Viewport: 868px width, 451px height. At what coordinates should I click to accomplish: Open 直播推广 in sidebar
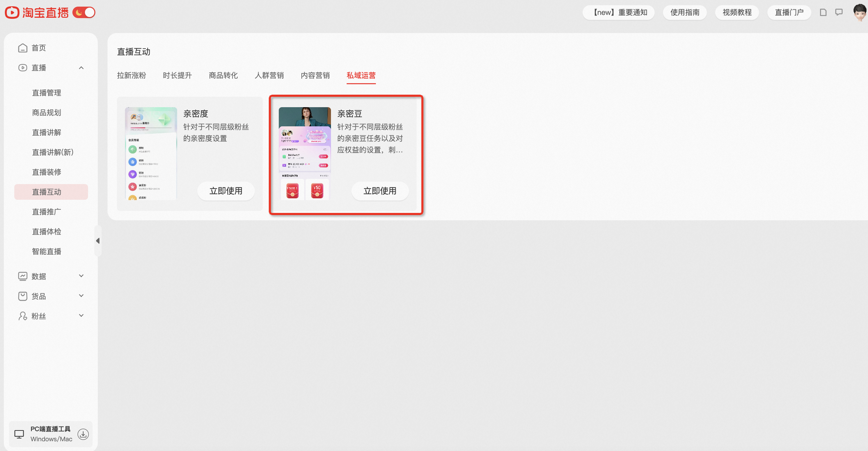[47, 212]
